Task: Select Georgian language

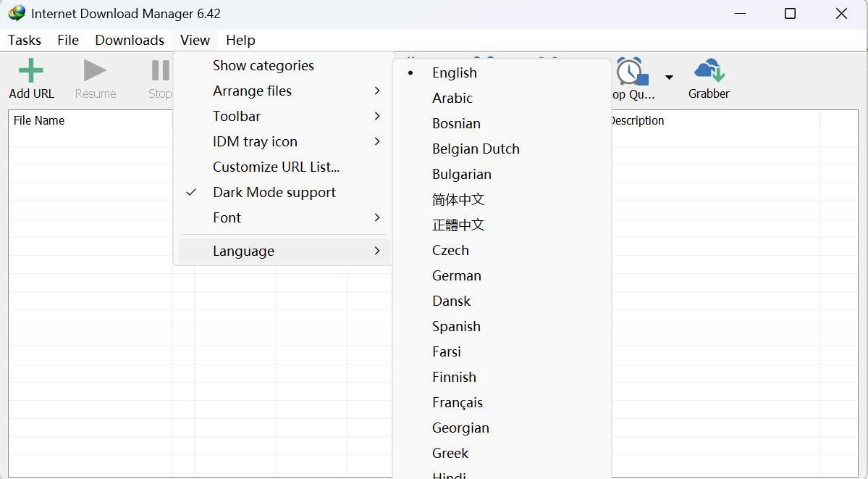Action: point(502,428)
